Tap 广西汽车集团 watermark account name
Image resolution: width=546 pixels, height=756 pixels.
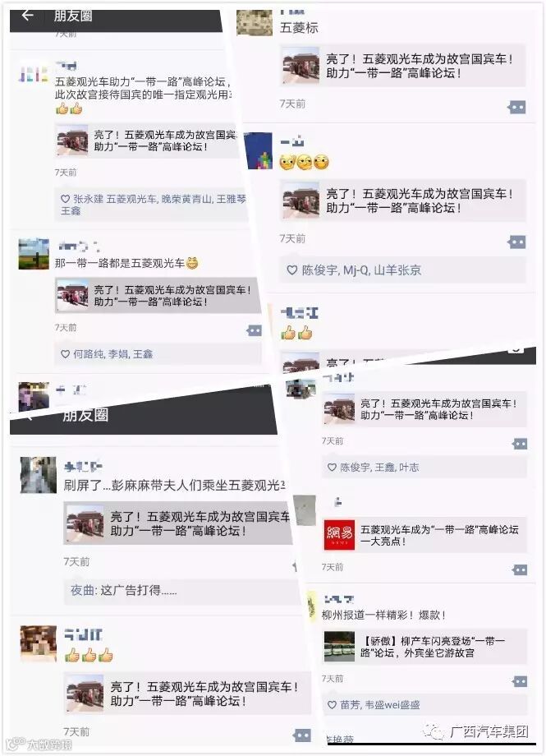(489, 731)
